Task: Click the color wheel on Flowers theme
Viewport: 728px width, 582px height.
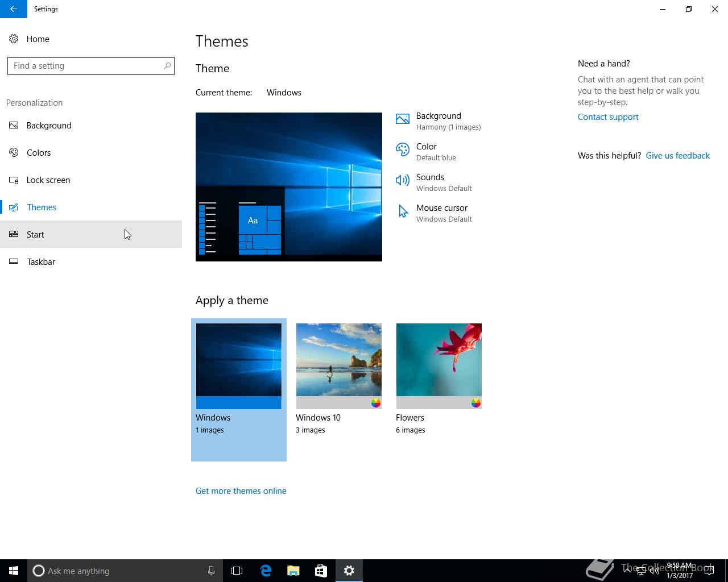Action: click(x=476, y=403)
